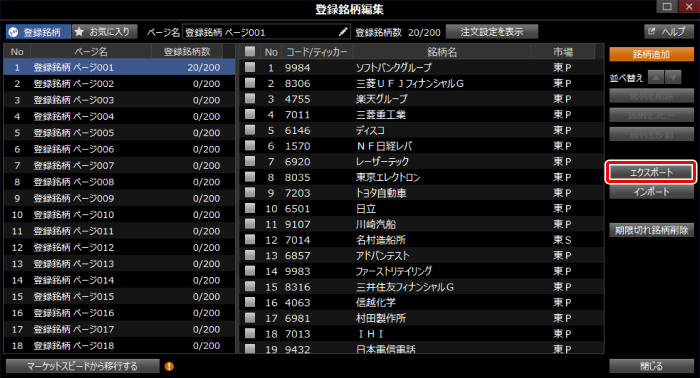Click stock name 川崎汽船
The image size is (700, 378).
click(x=375, y=224)
